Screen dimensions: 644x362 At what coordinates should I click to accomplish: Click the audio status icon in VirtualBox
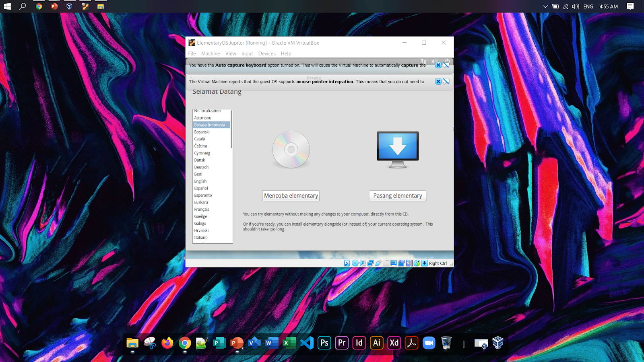pyautogui.click(x=363, y=263)
